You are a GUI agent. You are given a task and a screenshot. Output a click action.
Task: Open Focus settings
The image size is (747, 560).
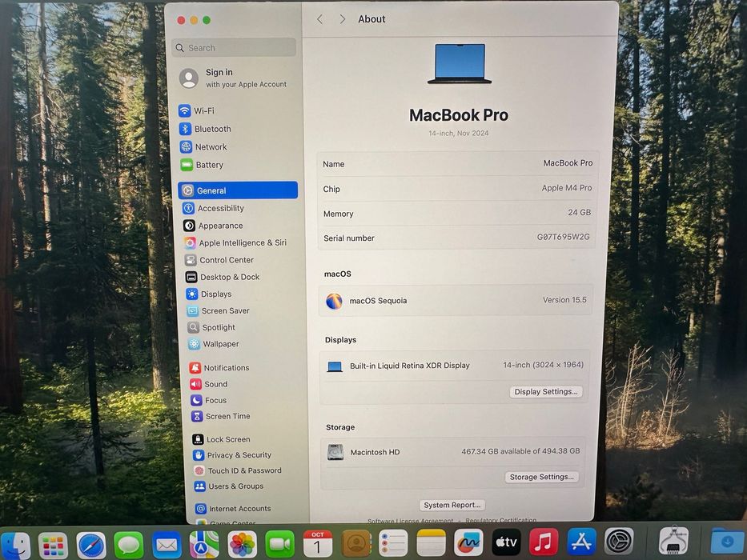209,400
